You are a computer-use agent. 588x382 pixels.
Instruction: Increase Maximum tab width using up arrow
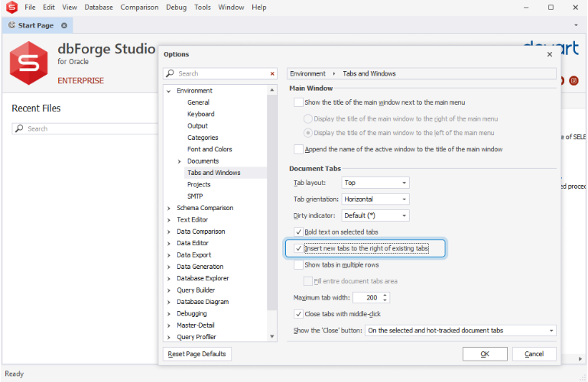(385, 295)
